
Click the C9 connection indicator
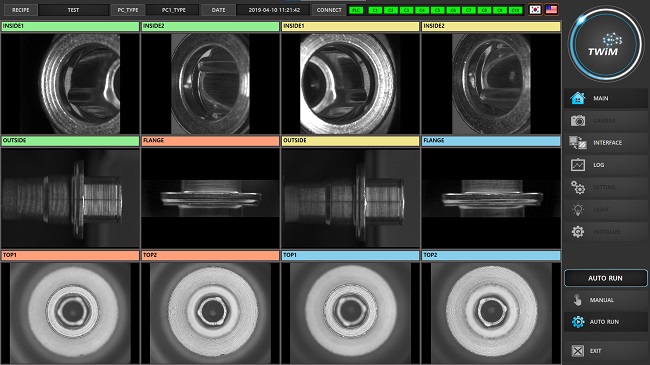coord(500,10)
